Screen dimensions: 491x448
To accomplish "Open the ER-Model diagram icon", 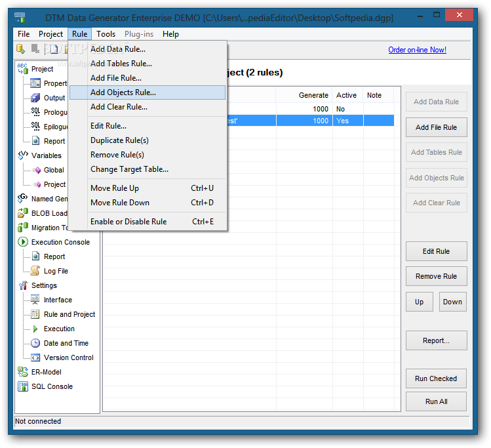I will pyautogui.click(x=22, y=372).
